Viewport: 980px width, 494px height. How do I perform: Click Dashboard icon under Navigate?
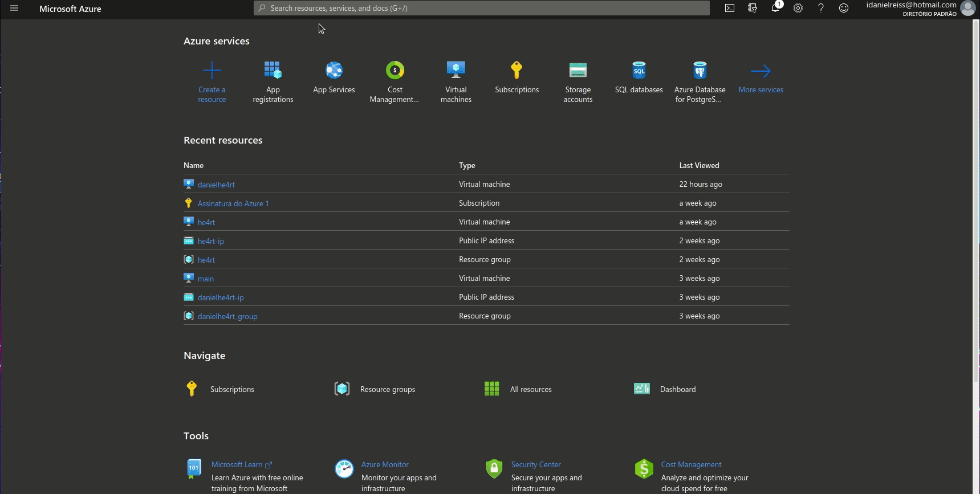click(642, 389)
